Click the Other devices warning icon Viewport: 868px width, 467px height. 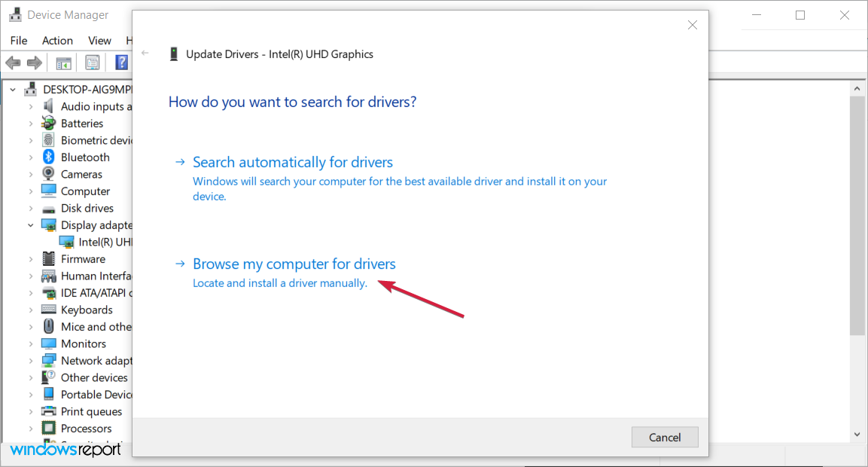click(x=49, y=377)
